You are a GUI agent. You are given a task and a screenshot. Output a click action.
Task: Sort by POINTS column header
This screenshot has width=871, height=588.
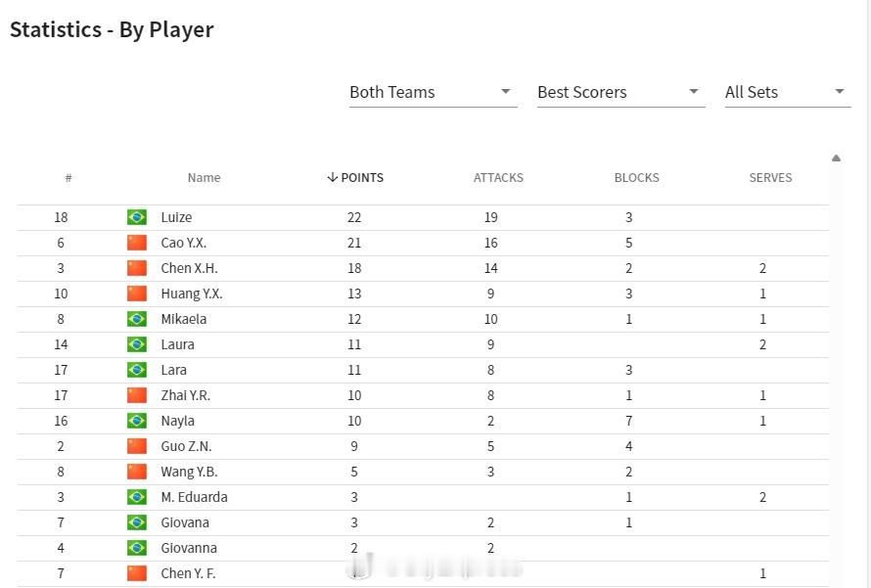click(355, 178)
